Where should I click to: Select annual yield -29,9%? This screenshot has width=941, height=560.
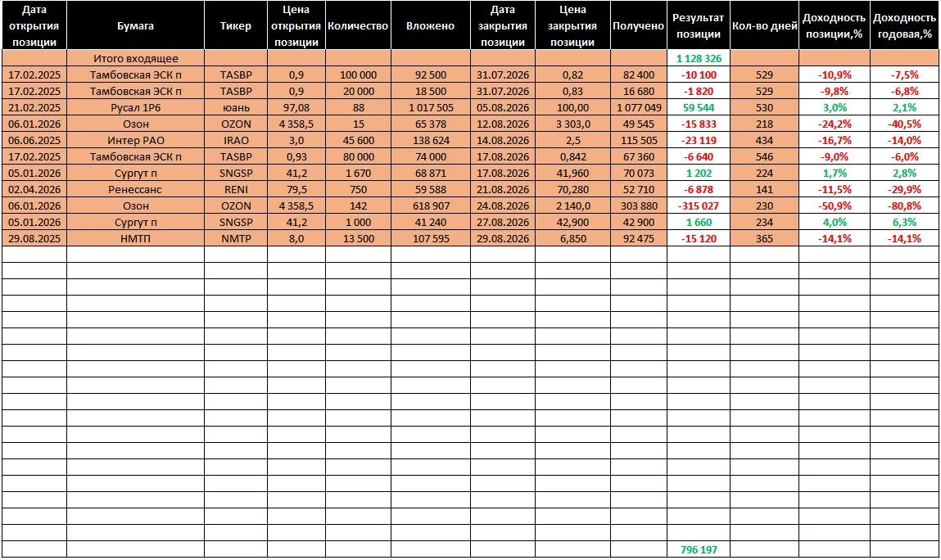tap(904, 190)
